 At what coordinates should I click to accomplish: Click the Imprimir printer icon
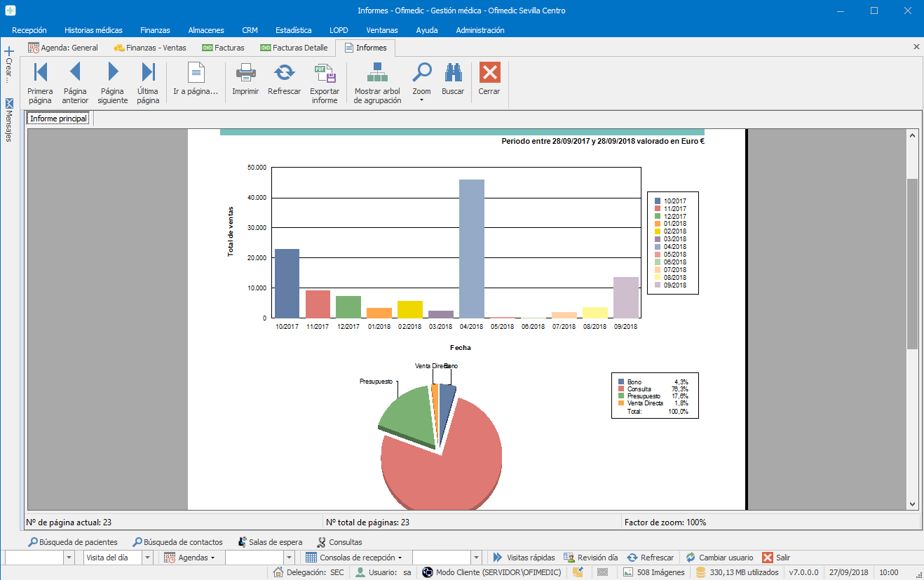point(245,72)
